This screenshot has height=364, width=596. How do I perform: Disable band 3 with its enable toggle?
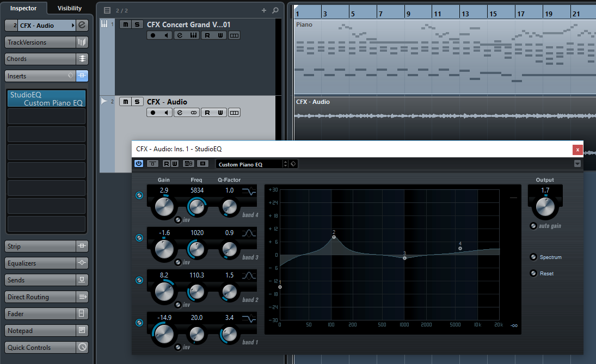[x=139, y=238]
